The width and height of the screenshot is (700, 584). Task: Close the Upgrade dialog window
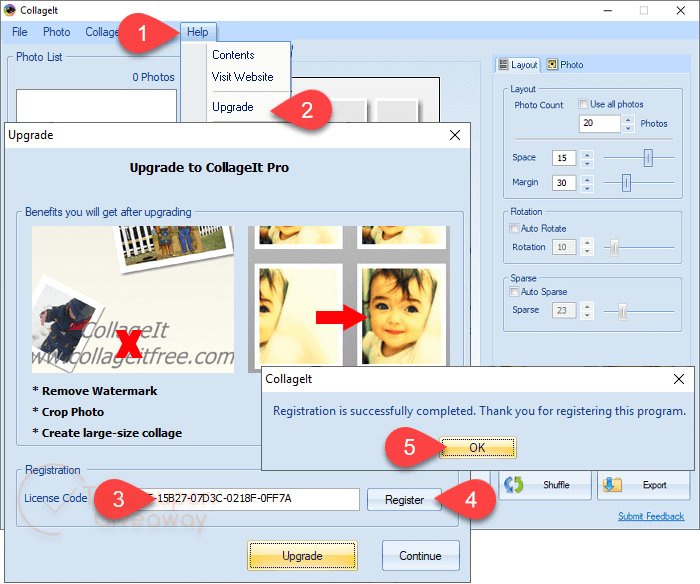click(454, 135)
